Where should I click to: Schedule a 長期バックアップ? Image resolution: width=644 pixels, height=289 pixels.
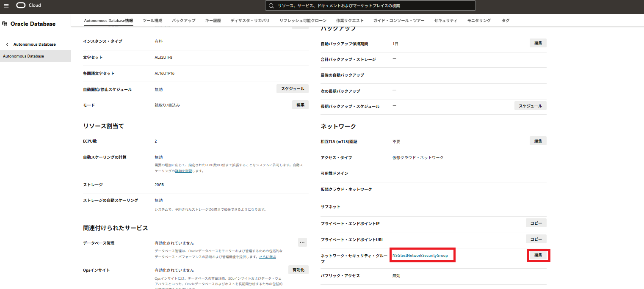click(530, 105)
